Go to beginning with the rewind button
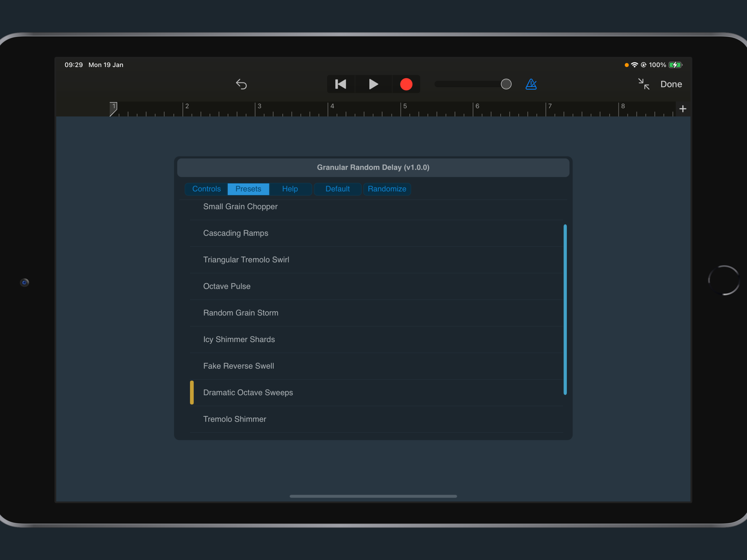 tap(341, 84)
